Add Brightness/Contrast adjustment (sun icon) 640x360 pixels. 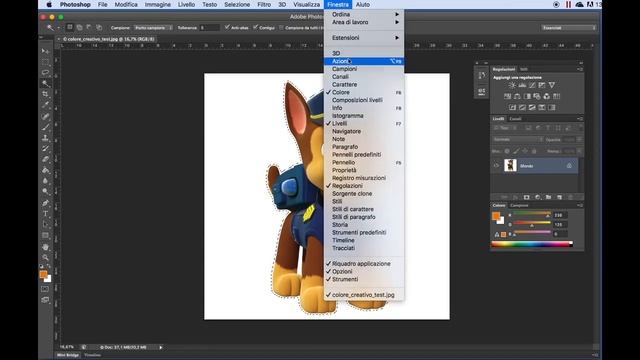(512, 85)
